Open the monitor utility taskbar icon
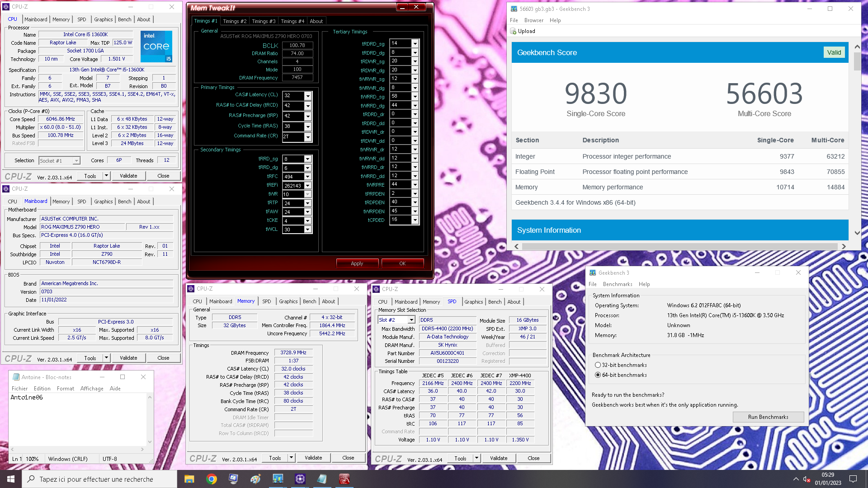Viewport: 868px width, 488px height. click(x=233, y=479)
